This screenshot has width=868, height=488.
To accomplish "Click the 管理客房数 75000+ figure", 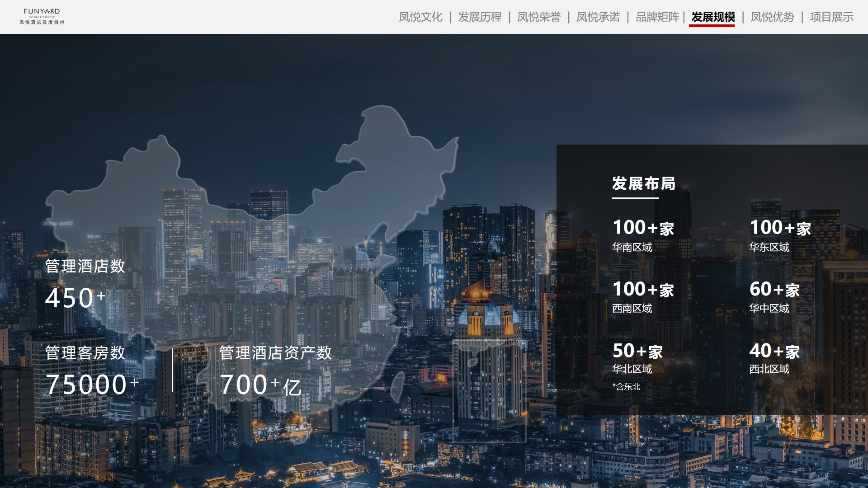I will click(92, 384).
